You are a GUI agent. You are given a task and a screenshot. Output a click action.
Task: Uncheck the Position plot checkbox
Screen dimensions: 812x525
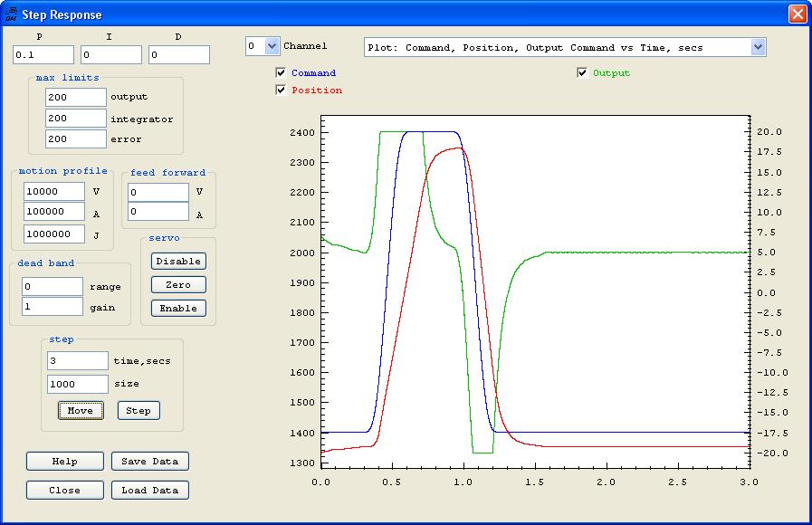click(x=282, y=90)
